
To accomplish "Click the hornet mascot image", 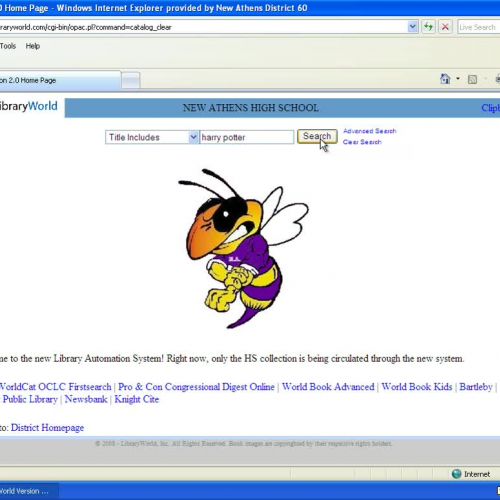I will 243,248.
